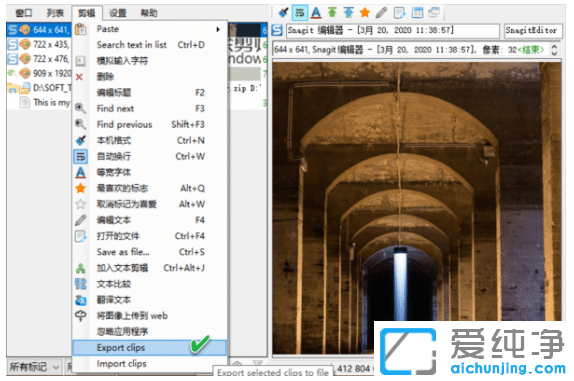
Task: Click the monospace font A toolbar icon
Action: click(316, 13)
